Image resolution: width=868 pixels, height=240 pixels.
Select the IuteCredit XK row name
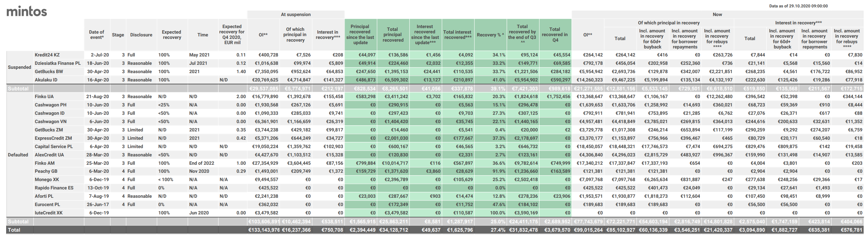(48, 213)
